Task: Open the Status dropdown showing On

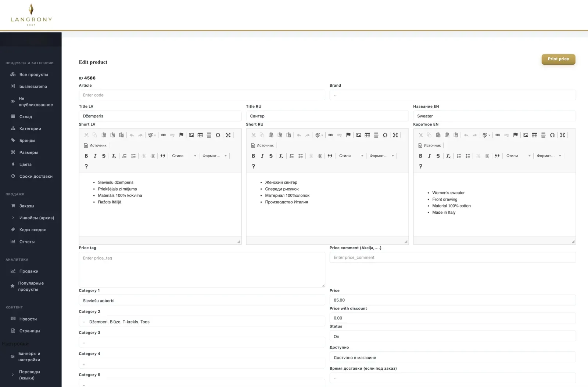Action: 452,336
